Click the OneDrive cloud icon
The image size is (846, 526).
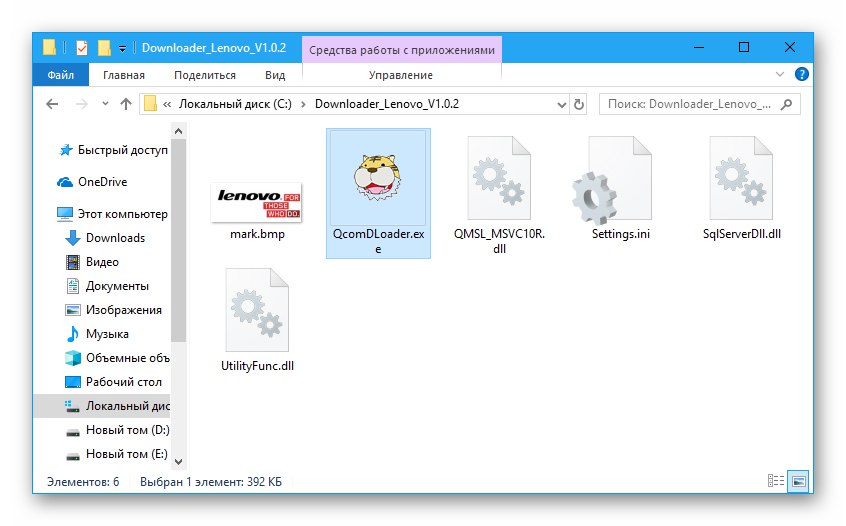(65, 182)
